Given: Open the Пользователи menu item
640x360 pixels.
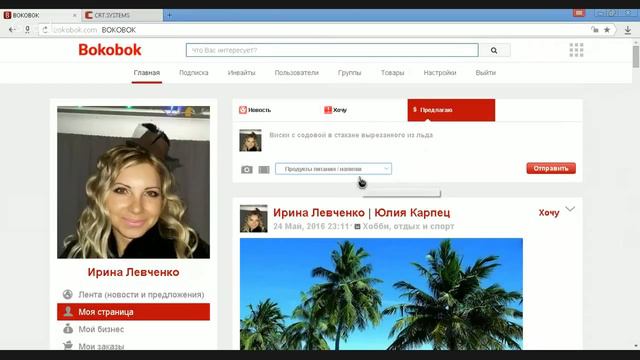Looking at the screenshot, I should pyautogui.click(x=296, y=73).
